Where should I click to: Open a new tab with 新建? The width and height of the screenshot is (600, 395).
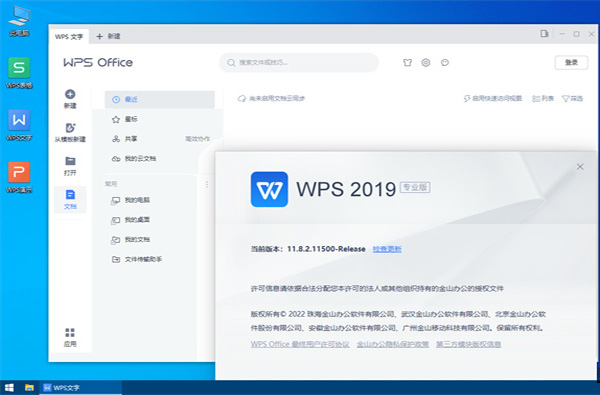pos(108,36)
